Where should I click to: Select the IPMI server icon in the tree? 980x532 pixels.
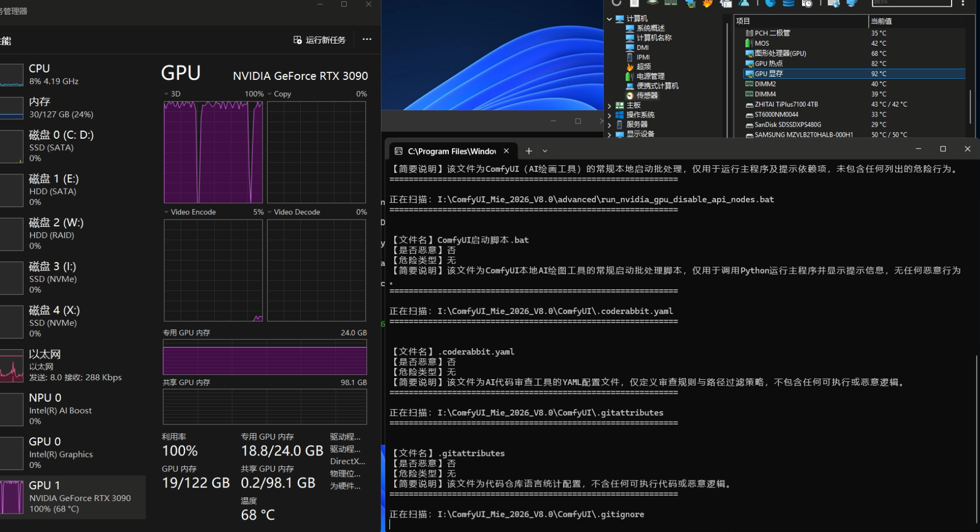[630, 57]
